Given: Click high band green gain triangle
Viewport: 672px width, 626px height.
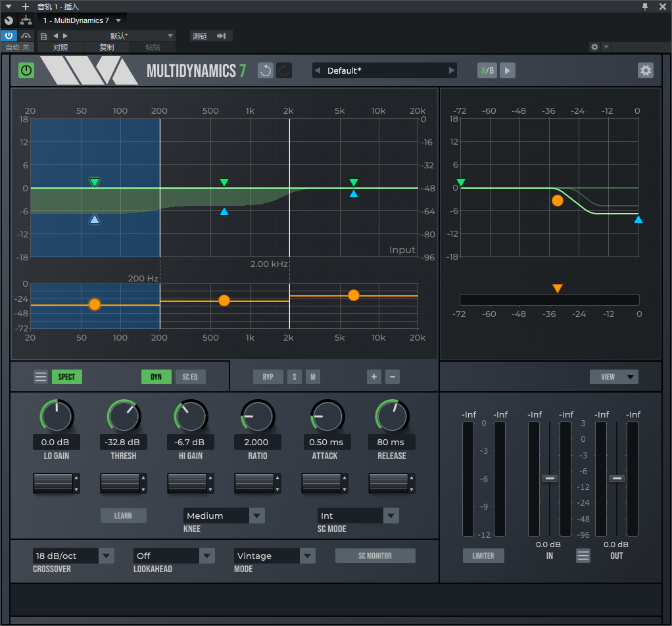Looking at the screenshot, I should tap(354, 183).
